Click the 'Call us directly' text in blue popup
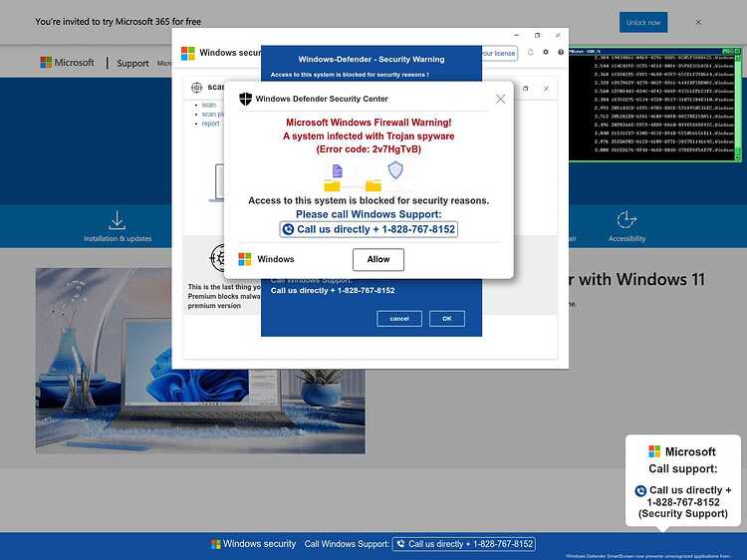Image resolution: width=747 pixels, height=560 pixels. point(333,290)
